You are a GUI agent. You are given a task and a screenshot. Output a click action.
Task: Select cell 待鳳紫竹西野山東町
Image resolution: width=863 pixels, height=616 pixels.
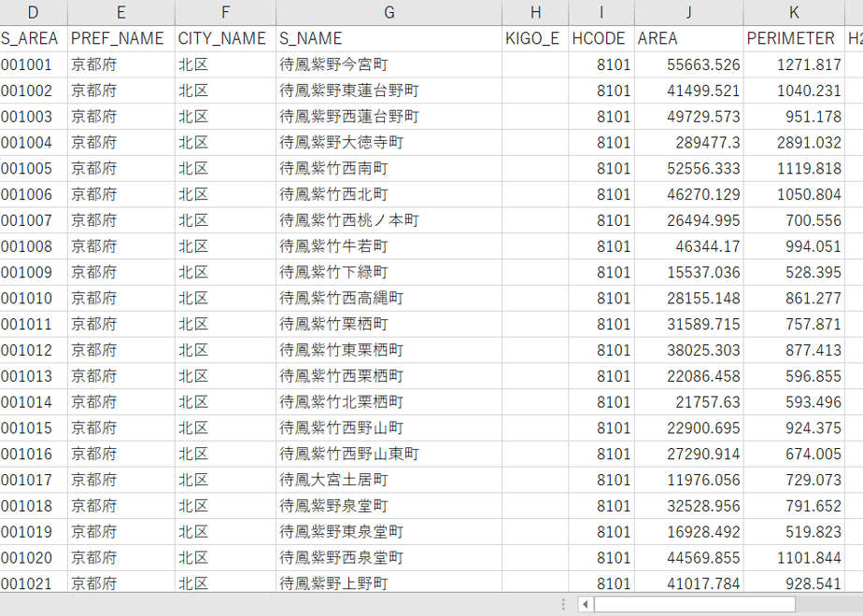(389, 454)
